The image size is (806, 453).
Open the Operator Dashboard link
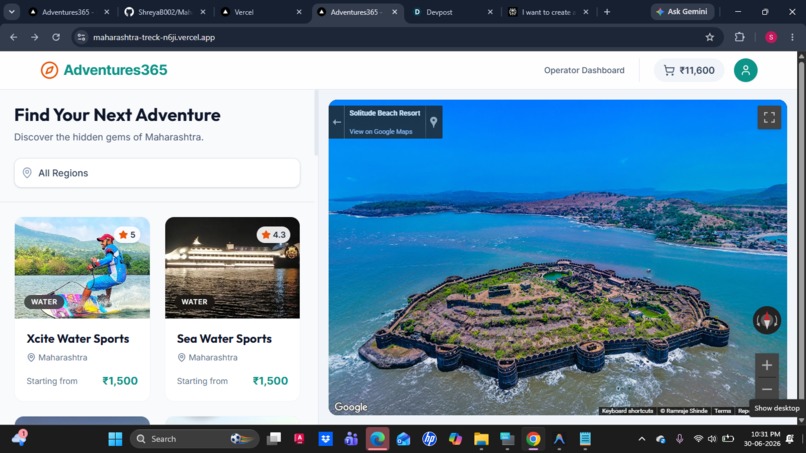point(584,70)
